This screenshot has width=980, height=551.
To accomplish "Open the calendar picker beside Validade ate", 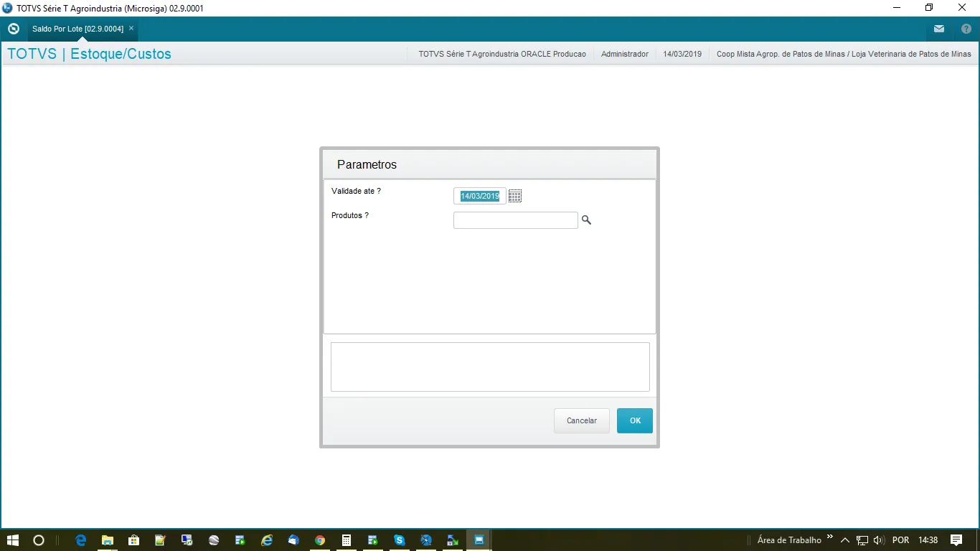I will [514, 196].
